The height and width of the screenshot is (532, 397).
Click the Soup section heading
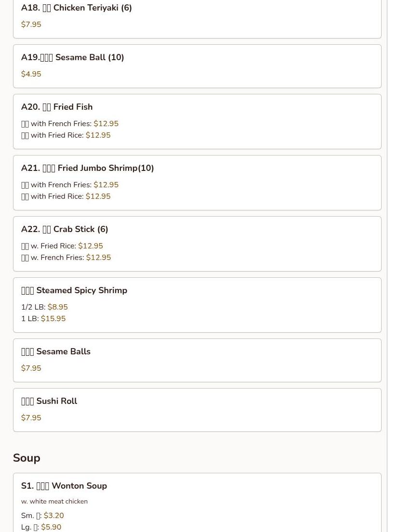point(26,458)
